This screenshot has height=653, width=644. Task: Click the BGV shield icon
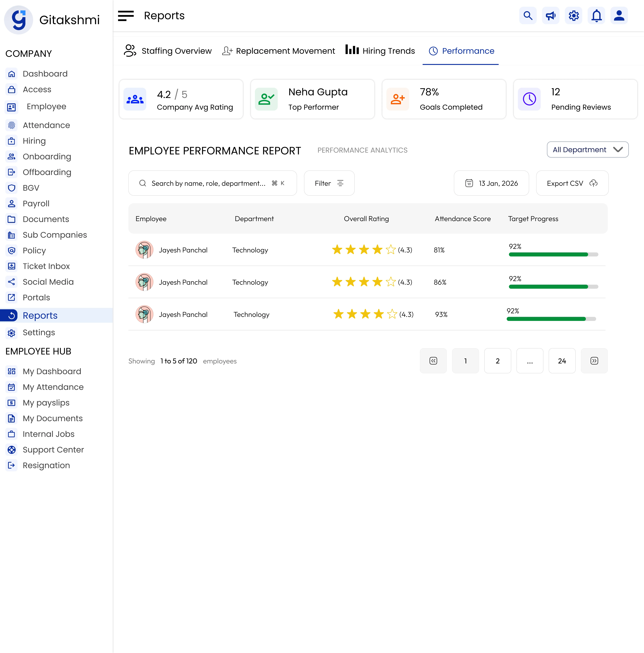[x=12, y=188]
